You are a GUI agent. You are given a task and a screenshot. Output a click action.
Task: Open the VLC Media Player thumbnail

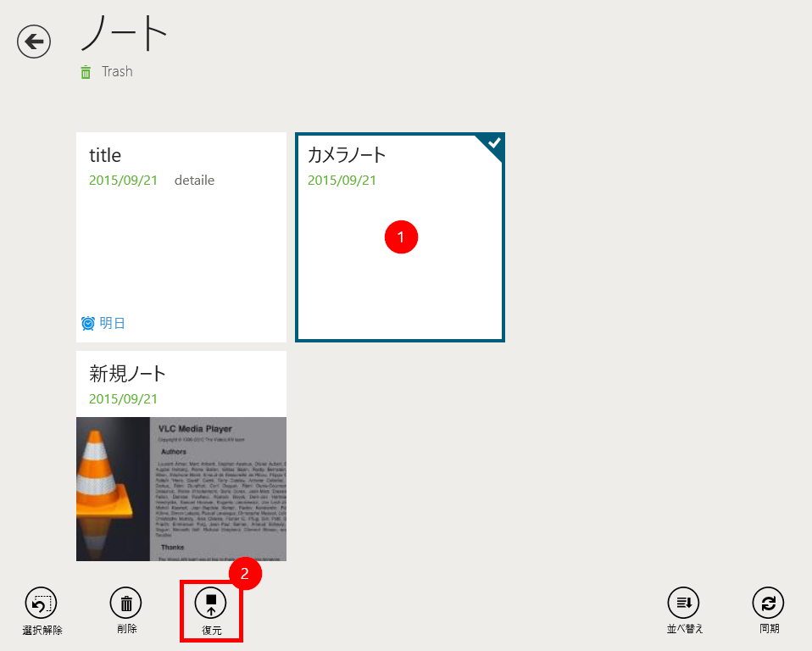tap(181, 489)
